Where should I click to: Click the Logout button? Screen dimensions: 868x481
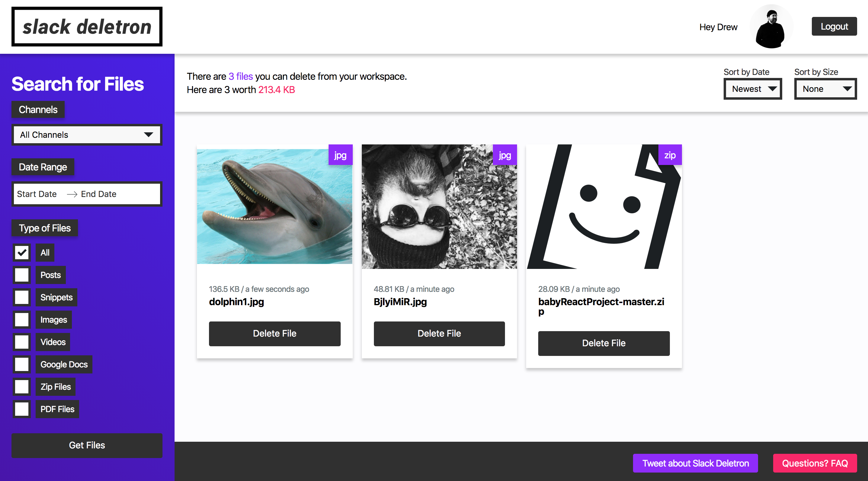[834, 26]
